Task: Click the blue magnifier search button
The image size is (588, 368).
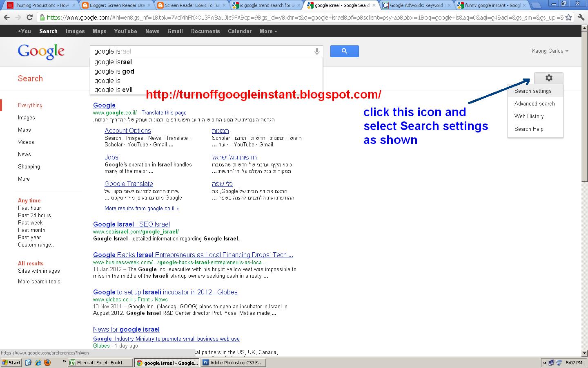Action: pyautogui.click(x=344, y=51)
